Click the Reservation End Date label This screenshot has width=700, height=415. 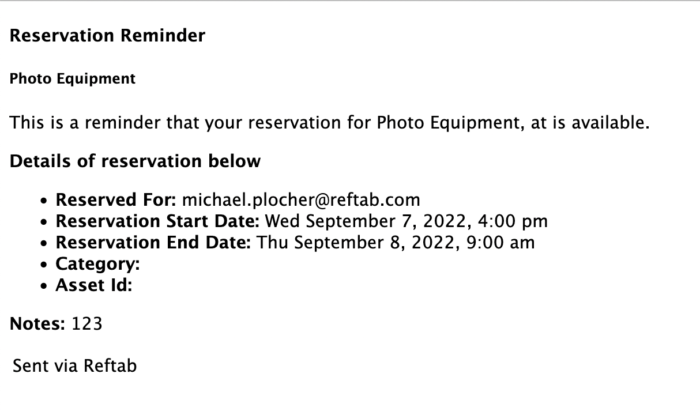click(x=153, y=243)
